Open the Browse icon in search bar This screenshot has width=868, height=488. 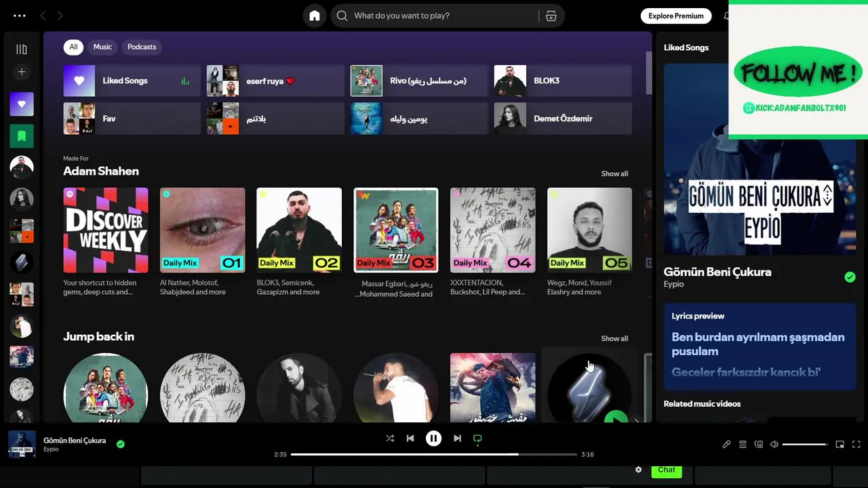[x=551, y=16]
